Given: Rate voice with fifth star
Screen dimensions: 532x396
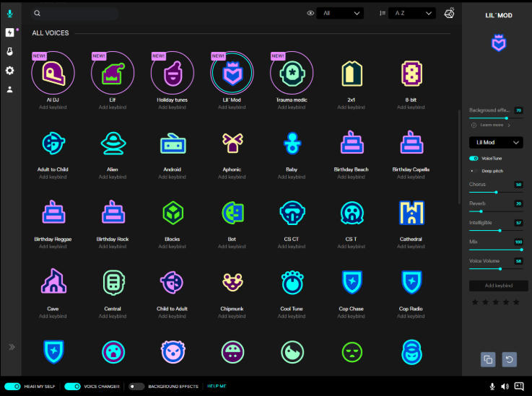Looking at the screenshot, I should pos(516,302).
